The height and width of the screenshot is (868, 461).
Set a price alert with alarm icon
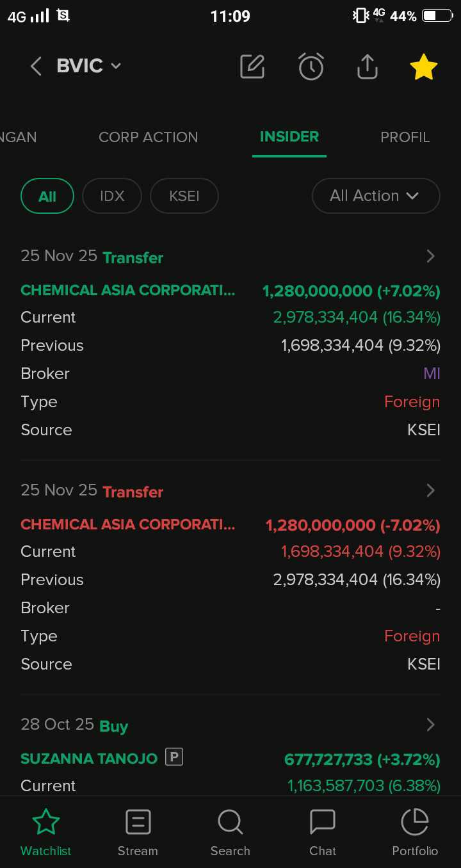pyautogui.click(x=311, y=66)
